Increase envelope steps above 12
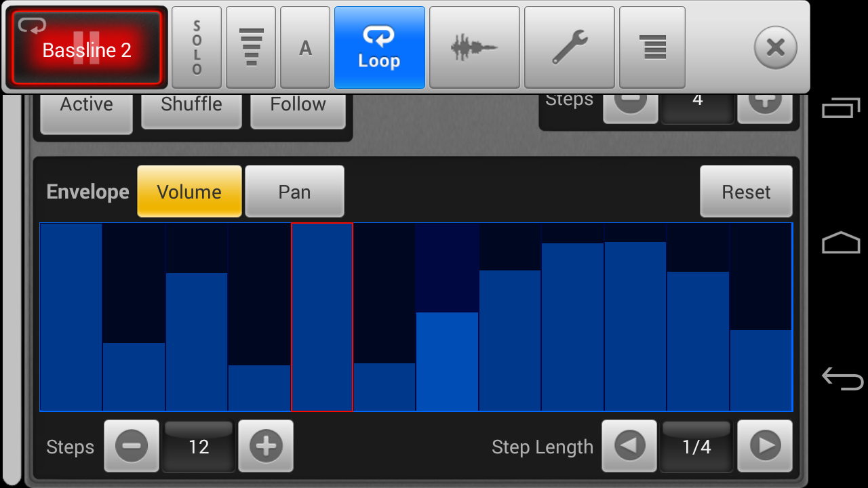This screenshot has width=868, height=488. point(266,446)
